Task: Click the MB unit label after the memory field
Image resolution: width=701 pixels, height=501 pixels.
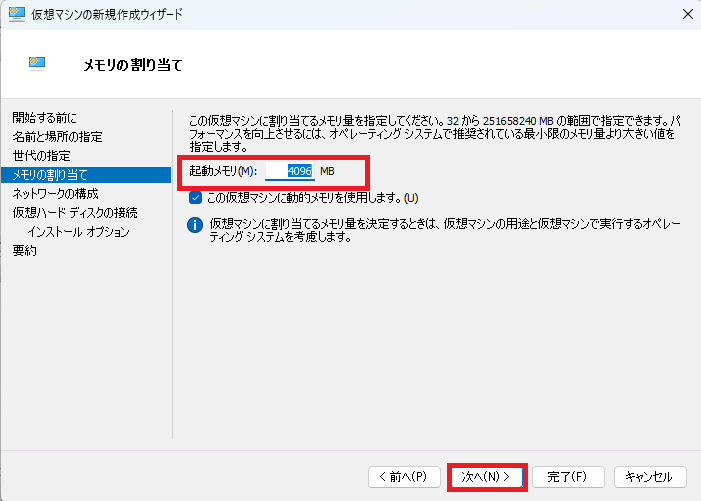Action: point(327,171)
